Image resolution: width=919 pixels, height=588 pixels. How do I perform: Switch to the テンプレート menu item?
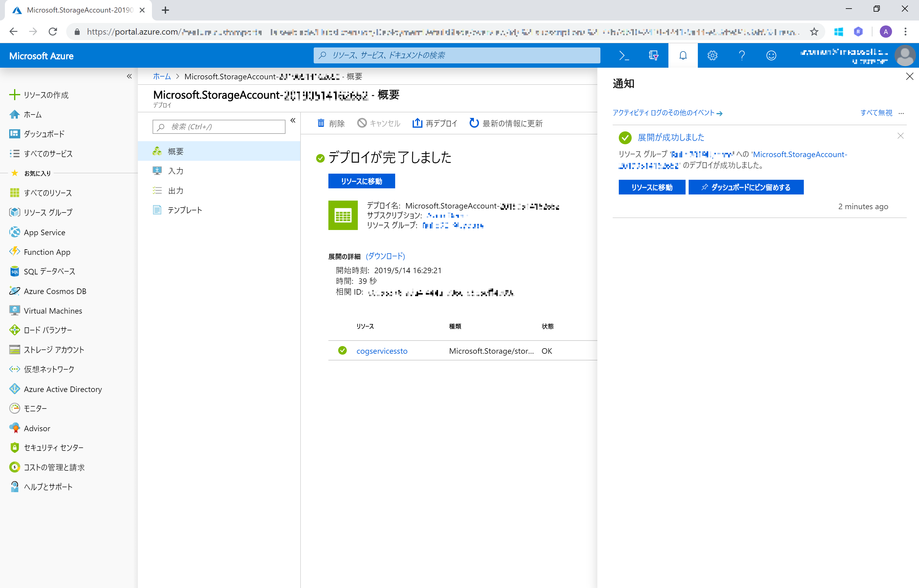[x=185, y=209]
